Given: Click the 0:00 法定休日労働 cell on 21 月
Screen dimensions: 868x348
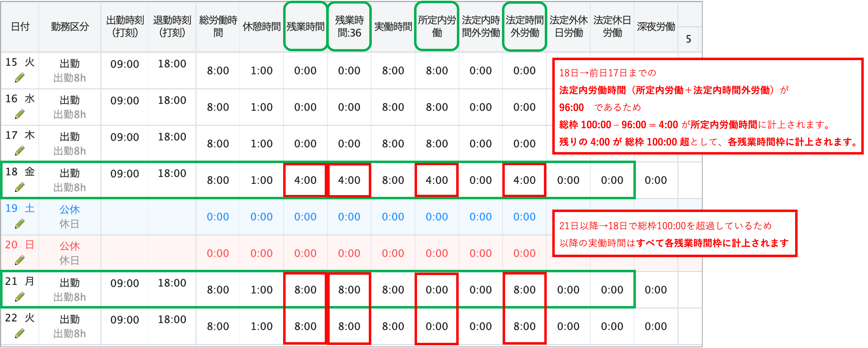Looking at the screenshot, I should 612,290.
